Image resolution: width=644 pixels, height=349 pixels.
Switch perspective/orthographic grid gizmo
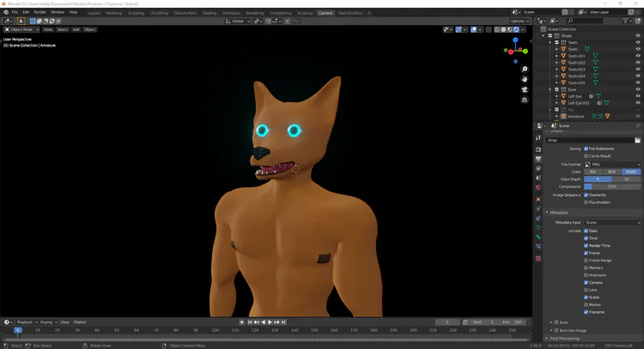click(x=525, y=100)
